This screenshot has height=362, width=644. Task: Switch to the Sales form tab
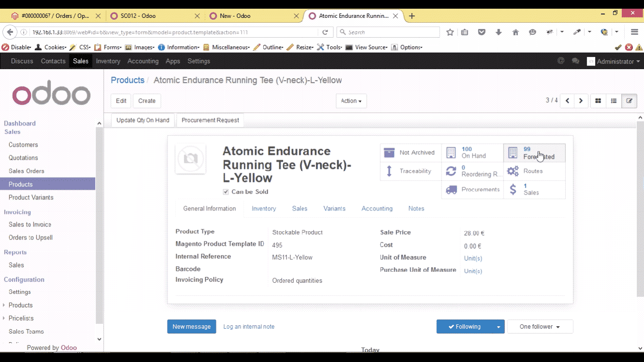pyautogui.click(x=300, y=209)
